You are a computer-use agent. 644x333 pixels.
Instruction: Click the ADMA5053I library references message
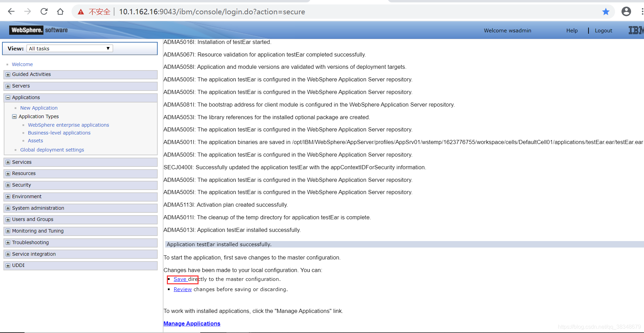point(267,117)
